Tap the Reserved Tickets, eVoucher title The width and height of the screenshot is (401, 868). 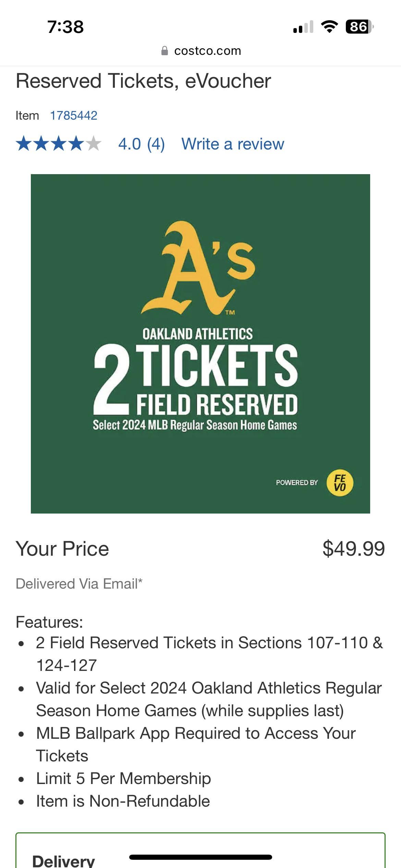[x=143, y=81]
